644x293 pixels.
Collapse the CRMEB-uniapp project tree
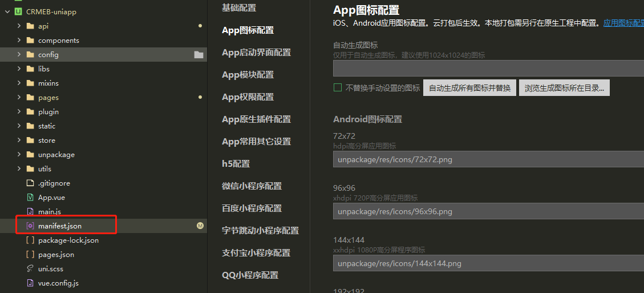pyautogui.click(x=7, y=12)
